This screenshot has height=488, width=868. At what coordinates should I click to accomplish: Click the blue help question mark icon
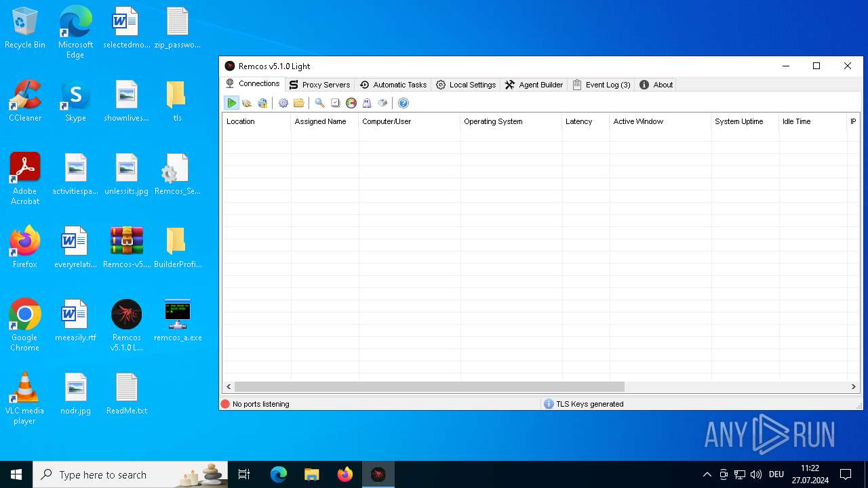coord(403,103)
